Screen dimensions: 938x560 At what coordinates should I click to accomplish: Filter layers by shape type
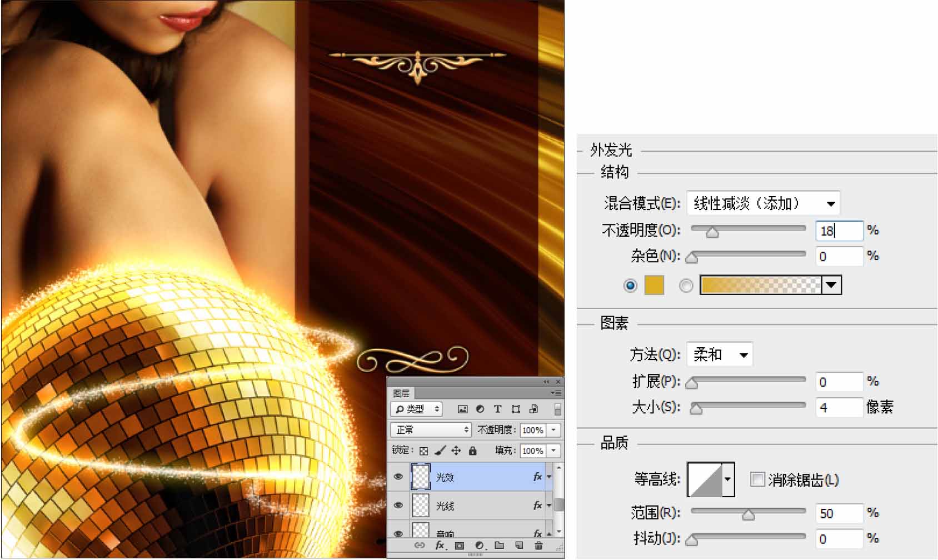coord(516,409)
